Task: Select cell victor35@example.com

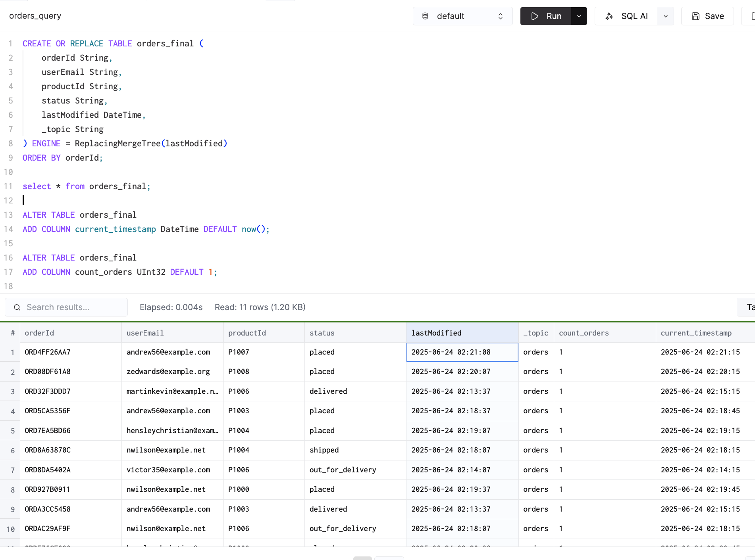Action: click(172, 470)
